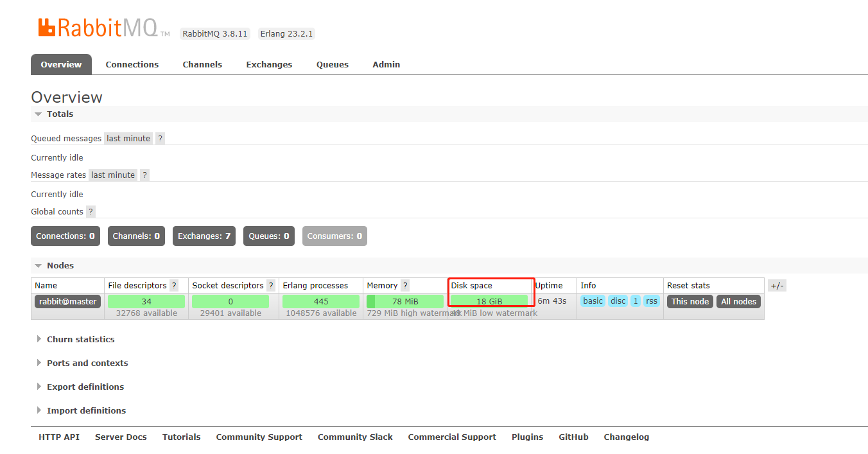The width and height of the screenshot is (868, 454).
Task: Switch to the Admin tab
Action: coord(386,65)
